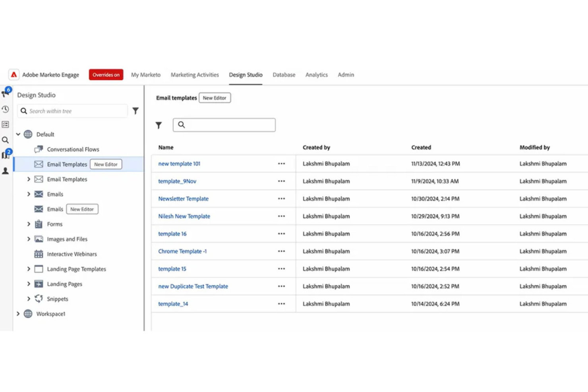Image resolution: width=588 pixels, height=392 pixels.
Task: Select Interactive Webinars in the tree
Action: [x=72, y=254]
